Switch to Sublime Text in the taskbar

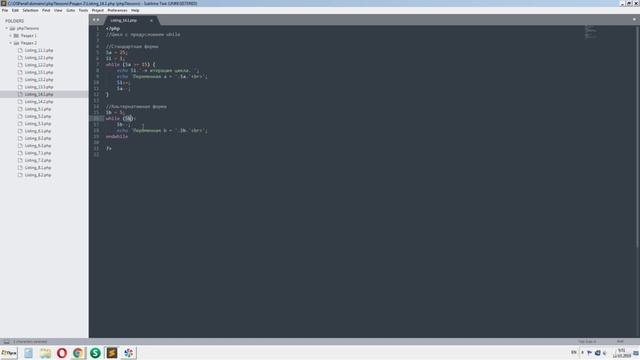pyautogui.click(x=112, y=353)
